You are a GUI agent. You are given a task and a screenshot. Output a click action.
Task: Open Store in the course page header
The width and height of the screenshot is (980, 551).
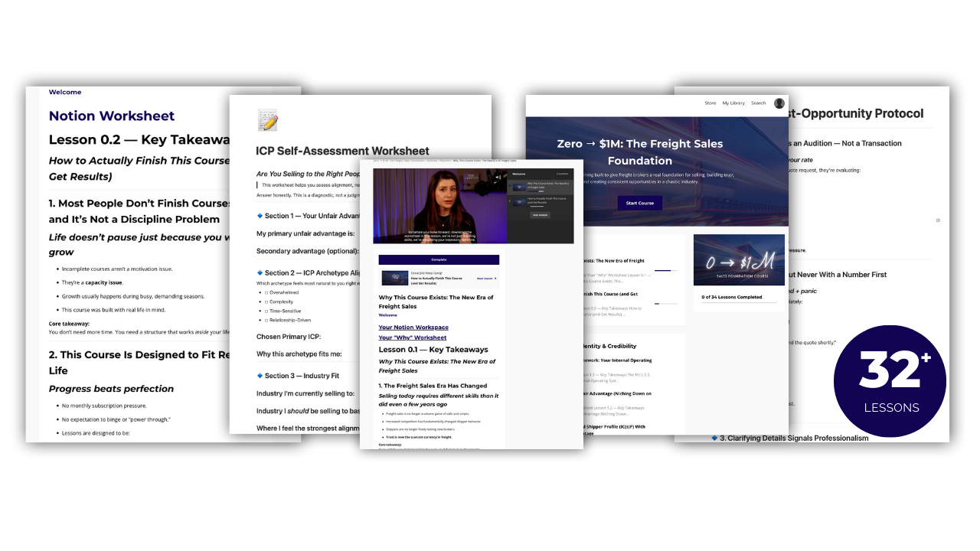(710, 103)
